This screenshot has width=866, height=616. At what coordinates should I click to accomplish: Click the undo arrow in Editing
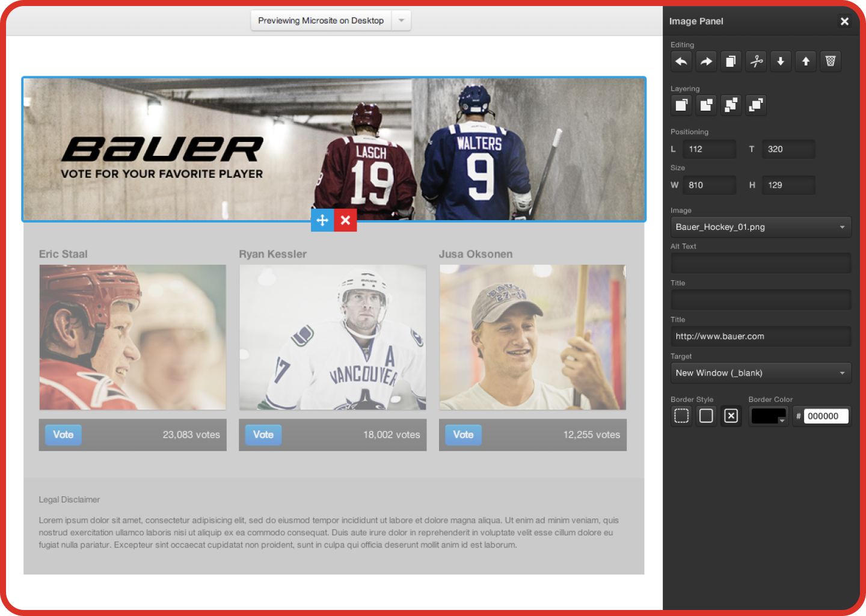pos(681,61)
